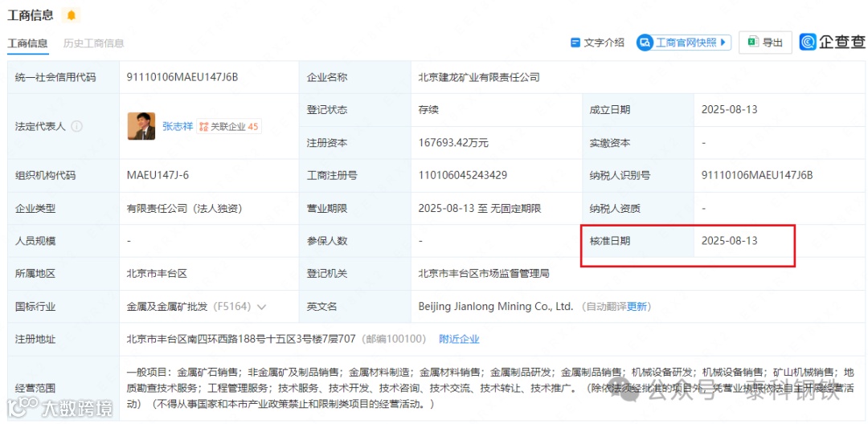Click organization code MAEU147J-6
The height and width of the screenshot is (424, 868).
coord(158,176)
